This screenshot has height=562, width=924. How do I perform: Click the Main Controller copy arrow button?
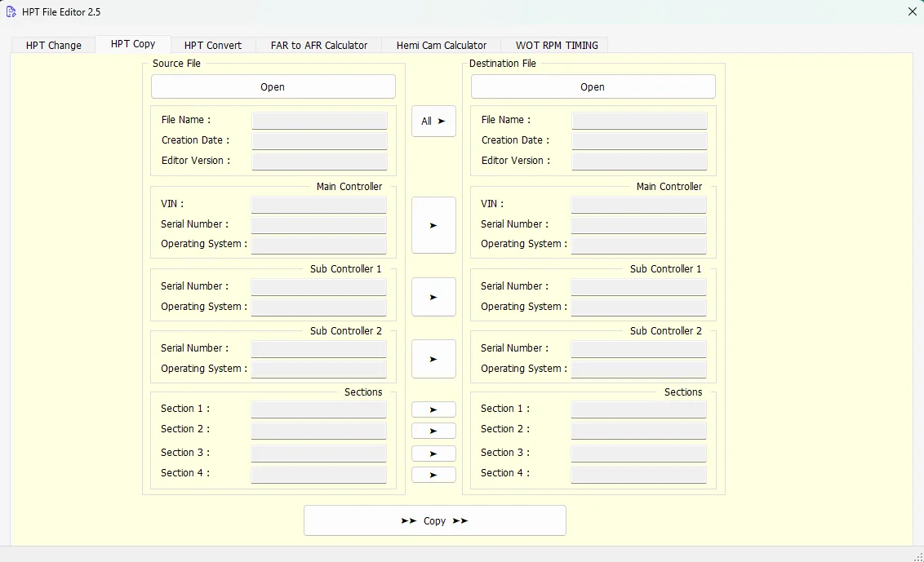(x=433, y=225)
